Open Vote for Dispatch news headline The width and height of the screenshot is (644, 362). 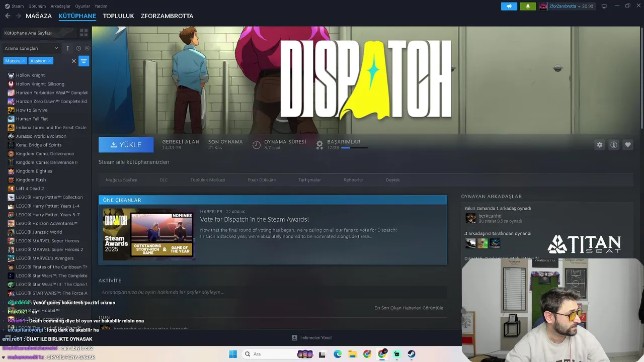pos(254,219)
